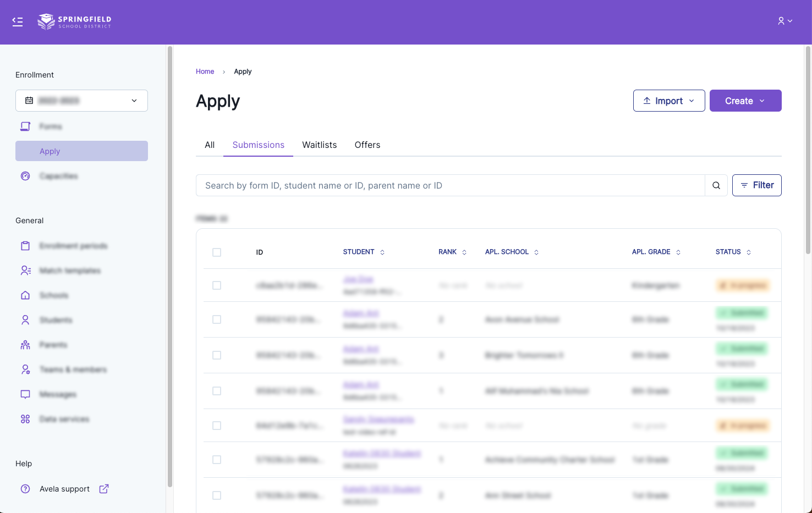Open the enrollment year dropdown
This screenshot has width=812, height=513.
tap(81, 101)
